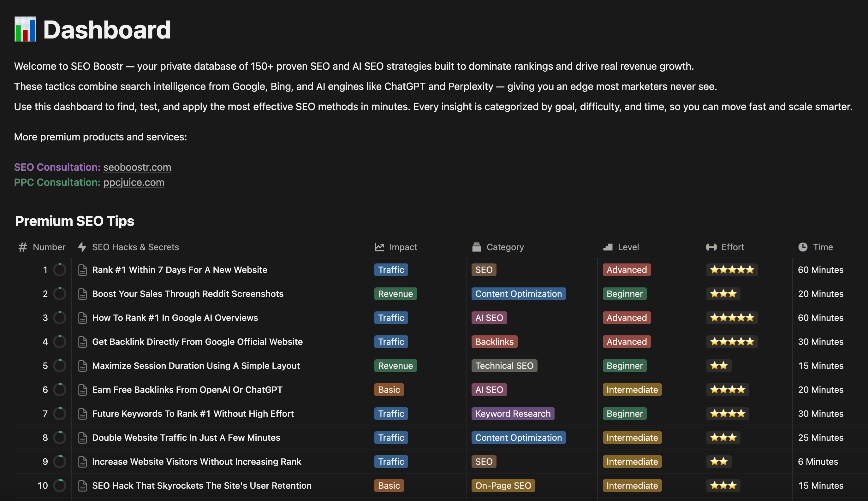The image size is (868, 501).
Task: Open the ppcjuice.com link
Action: pyautogui.click(x=134, y=182)
